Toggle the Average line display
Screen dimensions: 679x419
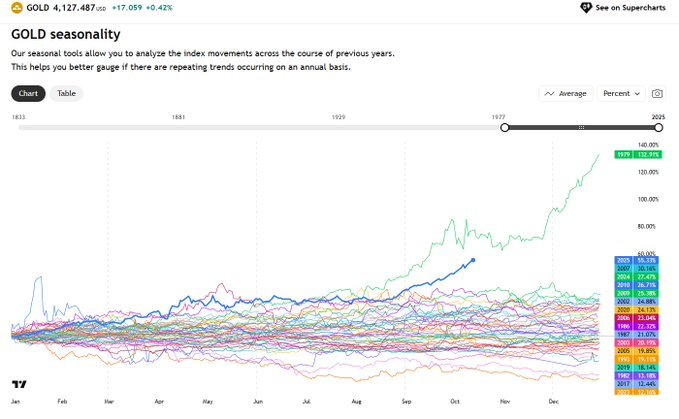coord(566,93)
